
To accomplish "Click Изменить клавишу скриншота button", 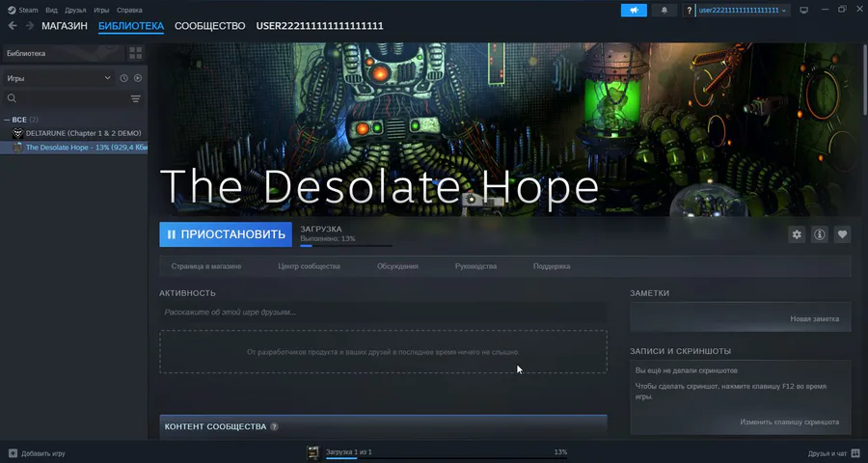I will click(x=789, y=422).
